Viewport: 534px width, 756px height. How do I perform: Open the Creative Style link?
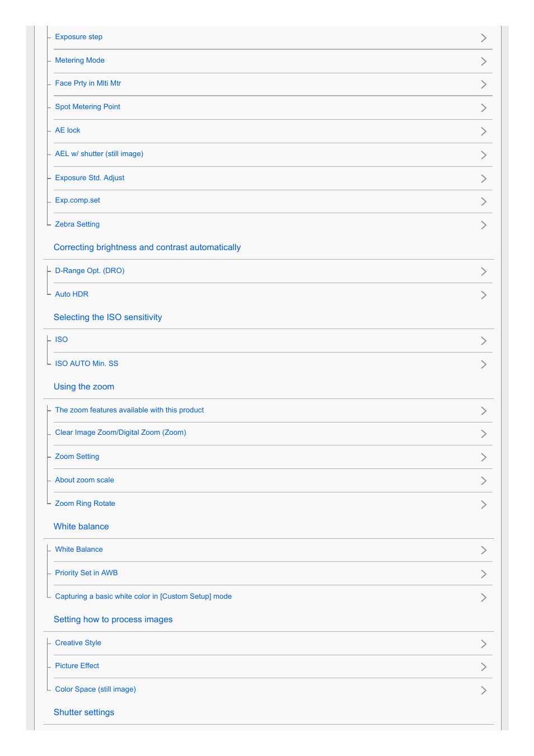tap(78, 643)
